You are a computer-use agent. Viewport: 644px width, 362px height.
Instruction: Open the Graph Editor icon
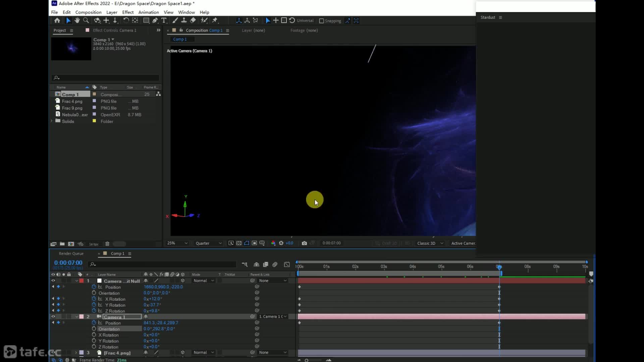[x=287, y=264]
